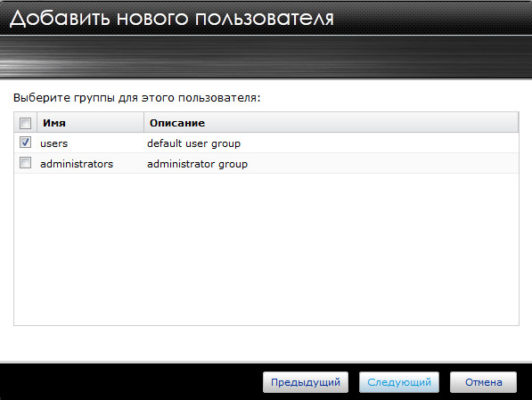Click white space below the groups list
532x400 pixels.
(x=266, y=343)
